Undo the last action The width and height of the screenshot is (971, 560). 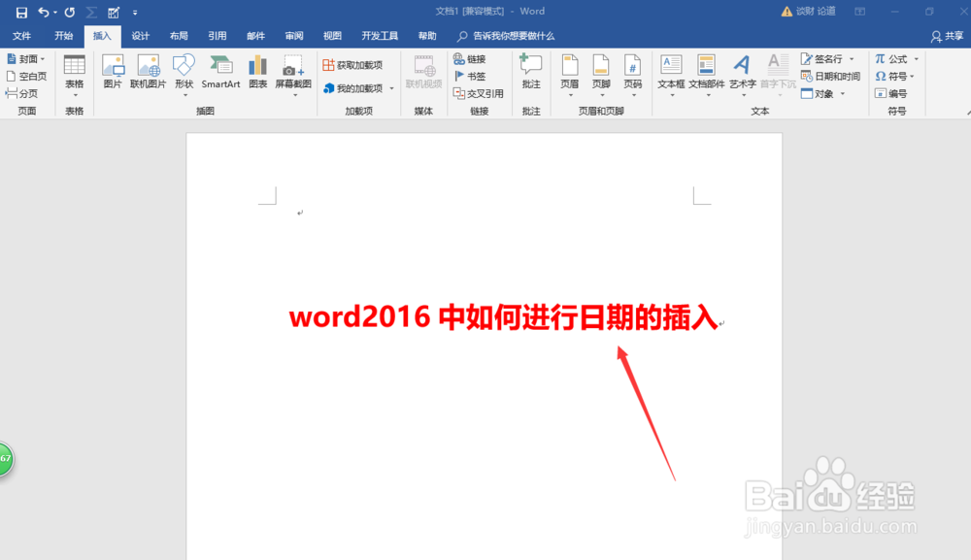point(43,12)
